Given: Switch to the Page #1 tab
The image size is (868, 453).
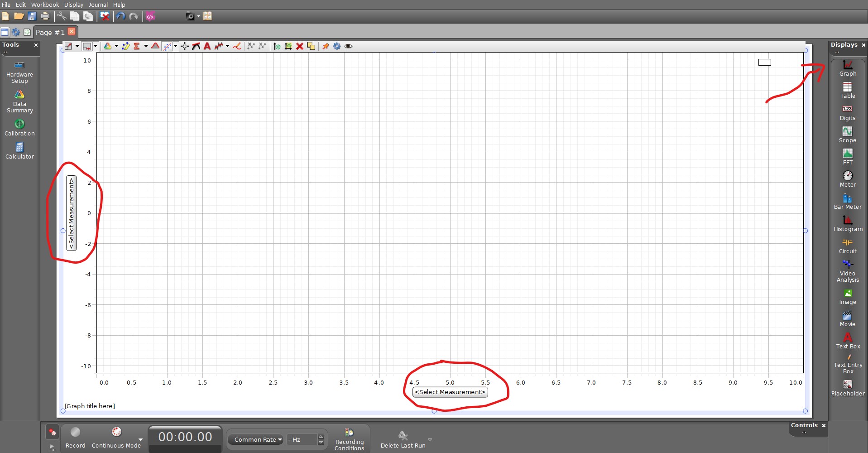Looking at the screenshot, I should point(50,32).
